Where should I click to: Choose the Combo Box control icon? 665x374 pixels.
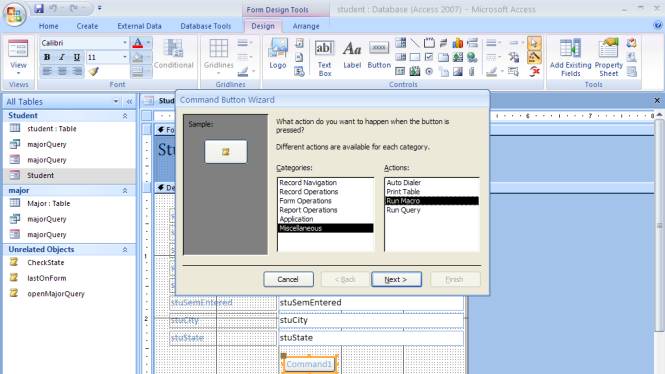coord(401,43)
